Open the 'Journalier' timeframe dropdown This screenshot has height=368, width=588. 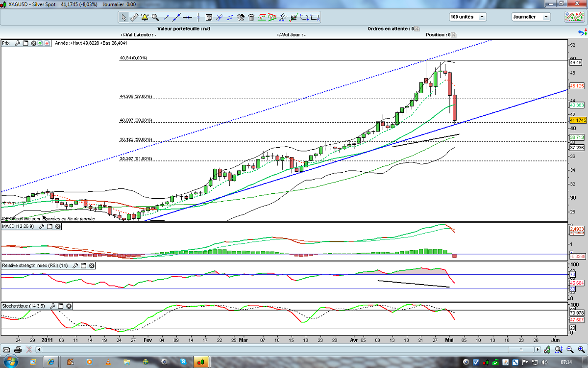click(x=530, y=17)
